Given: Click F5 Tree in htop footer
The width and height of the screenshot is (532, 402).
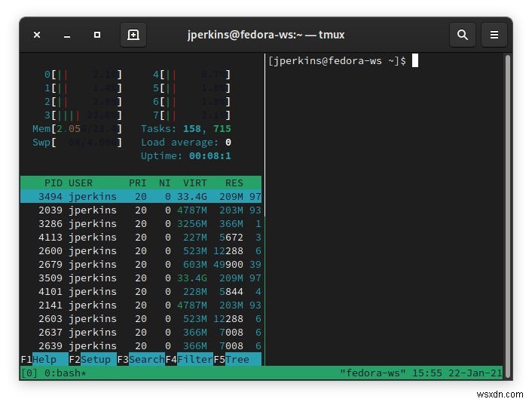Looking at the screenshot, I should [237, 359].
